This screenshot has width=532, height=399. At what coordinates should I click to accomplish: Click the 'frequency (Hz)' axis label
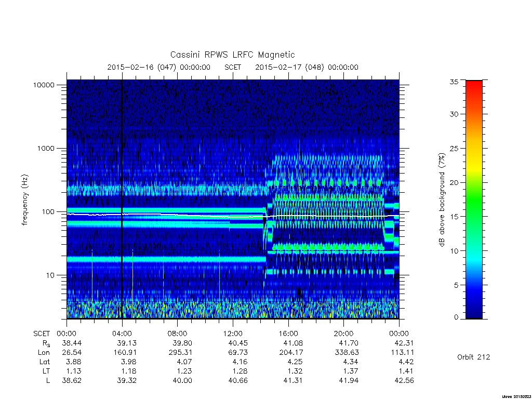click(x=25, y=200)
